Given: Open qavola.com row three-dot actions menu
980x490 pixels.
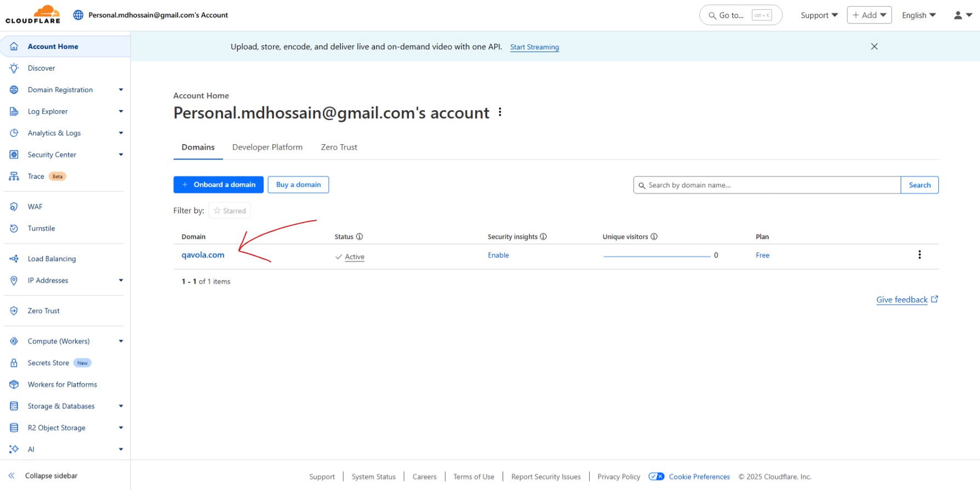Looking at the screenshot, I should [920, 255].
